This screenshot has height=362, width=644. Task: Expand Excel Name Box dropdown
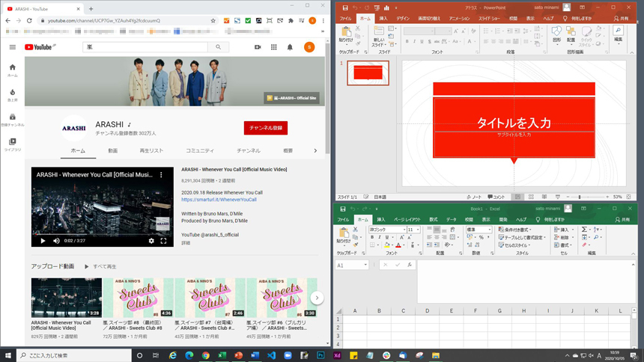pos(365,265)
